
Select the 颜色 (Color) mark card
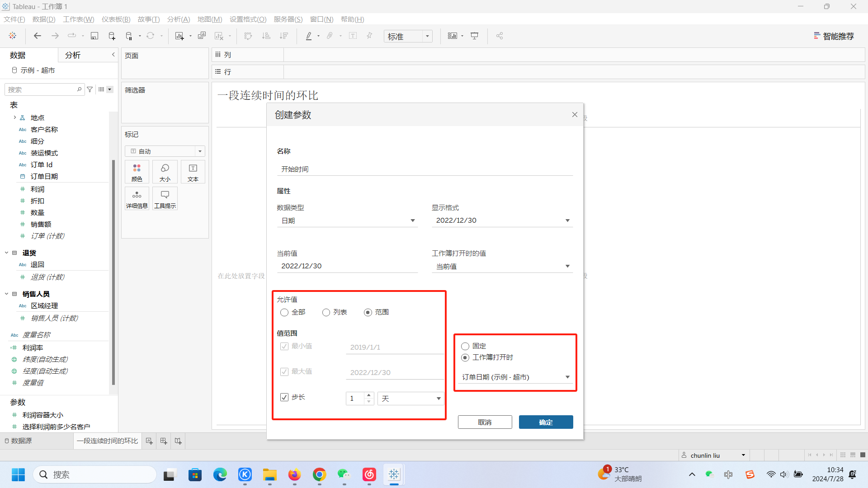pos(137,172)
